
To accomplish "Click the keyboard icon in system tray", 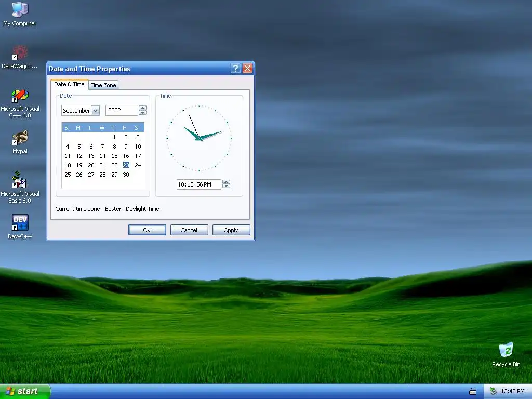I will [x=472, y=392].
